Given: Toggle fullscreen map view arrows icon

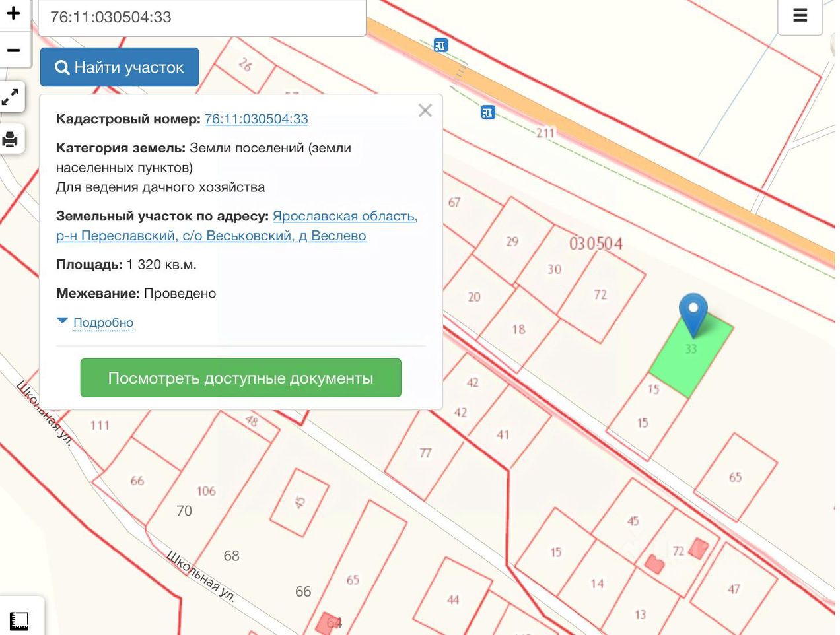Looking at the screenshot, I should point(11,98).
